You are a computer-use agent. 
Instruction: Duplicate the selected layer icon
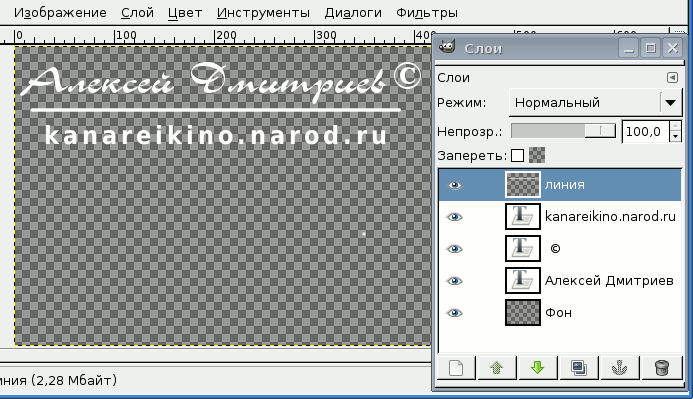(x=579, y=368)
